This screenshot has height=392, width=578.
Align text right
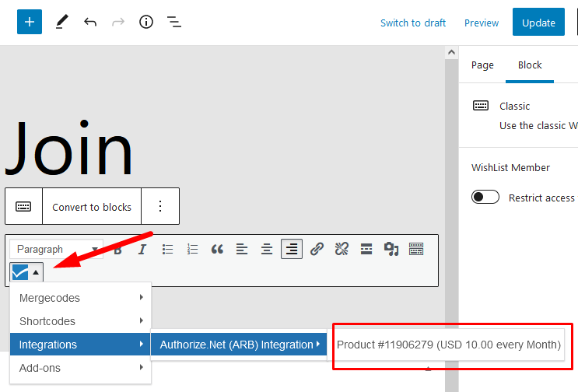(x=292, y=249)
